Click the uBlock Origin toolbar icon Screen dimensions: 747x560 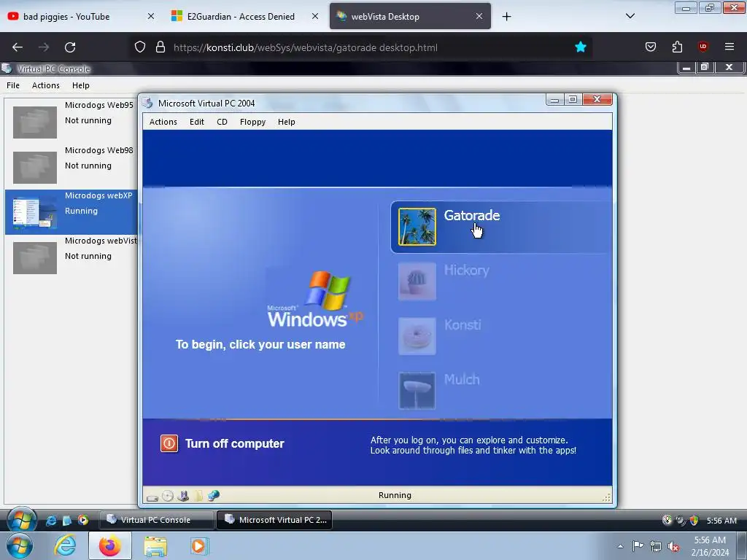click(703, 47)
